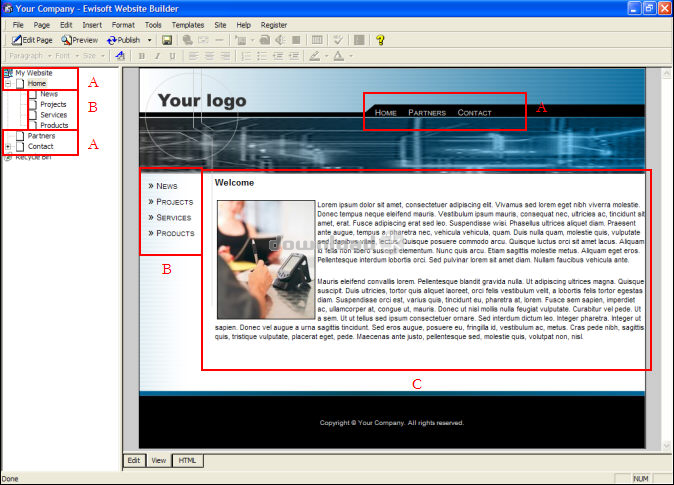Click the Services link in the side menu
Screen dimensions: 674x485
point(174,218)
